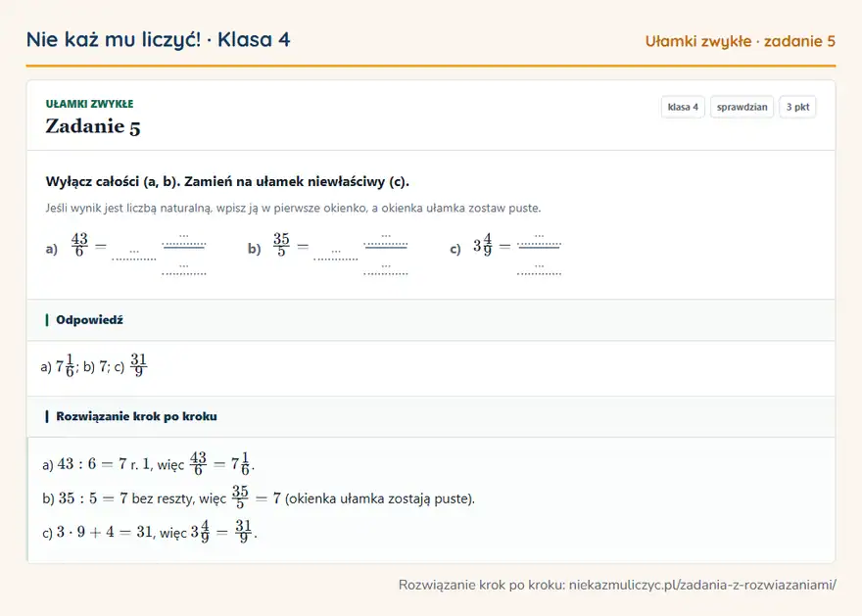Screen dimensions: 862x616
Task: Click the "Ułamki zwykłe · zadanie 5" breadcrumb
Action: click(x=740, y=41)
